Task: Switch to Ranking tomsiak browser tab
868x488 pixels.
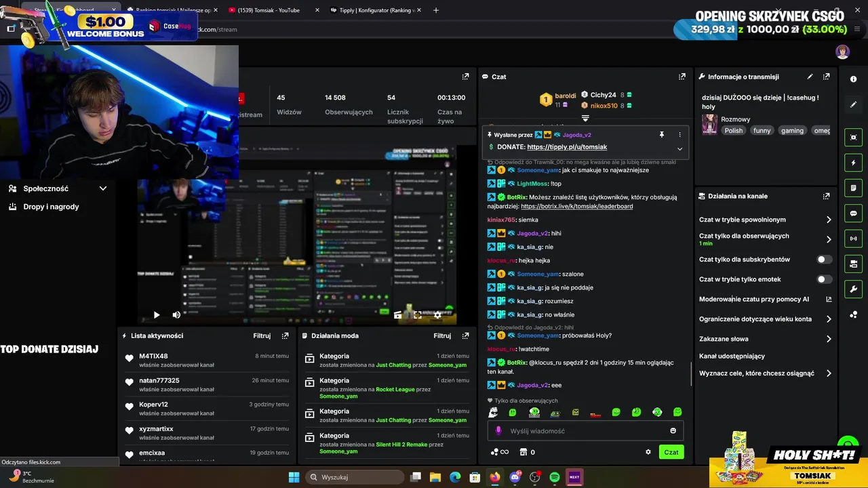Action: 171,10
